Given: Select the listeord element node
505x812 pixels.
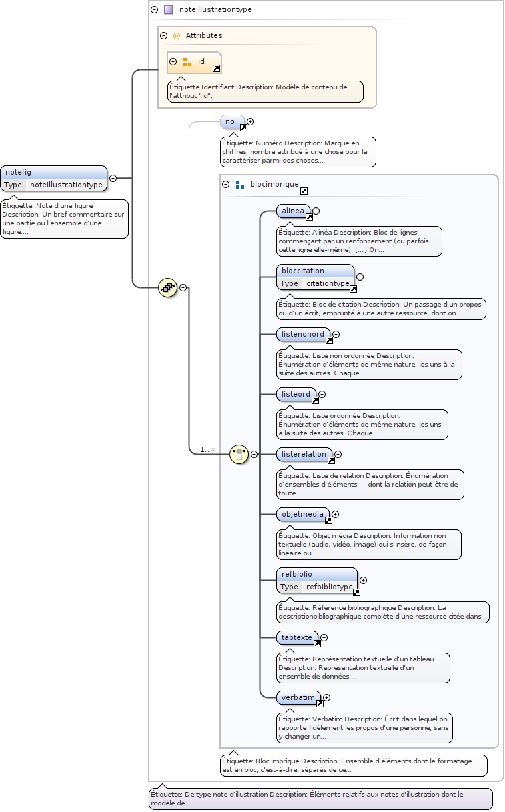Looking at the screenshot, I should click(x=296, y=394).
